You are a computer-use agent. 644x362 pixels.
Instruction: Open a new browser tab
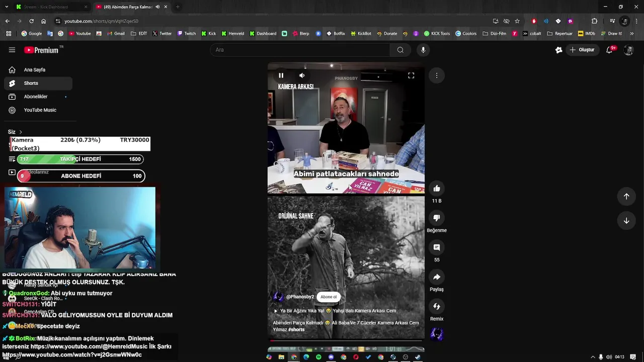pyautogui.click(x=177, y=7)
